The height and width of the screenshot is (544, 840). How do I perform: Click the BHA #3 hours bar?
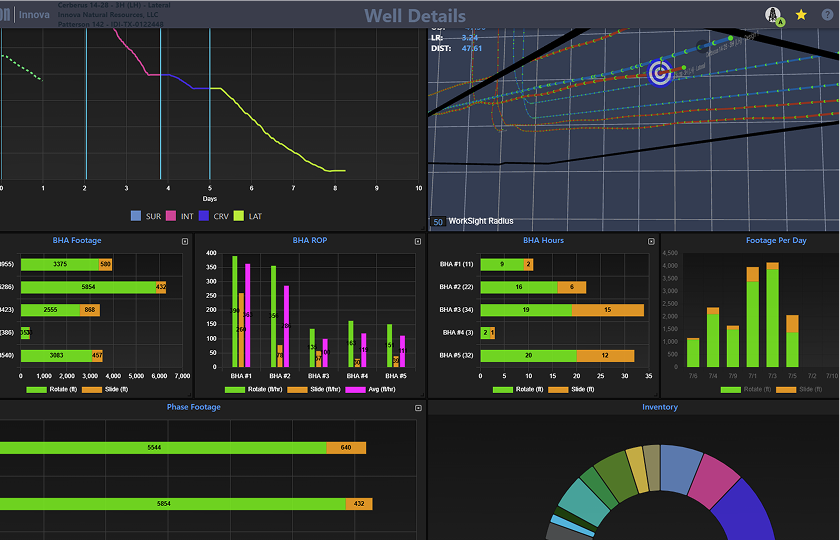560,310
